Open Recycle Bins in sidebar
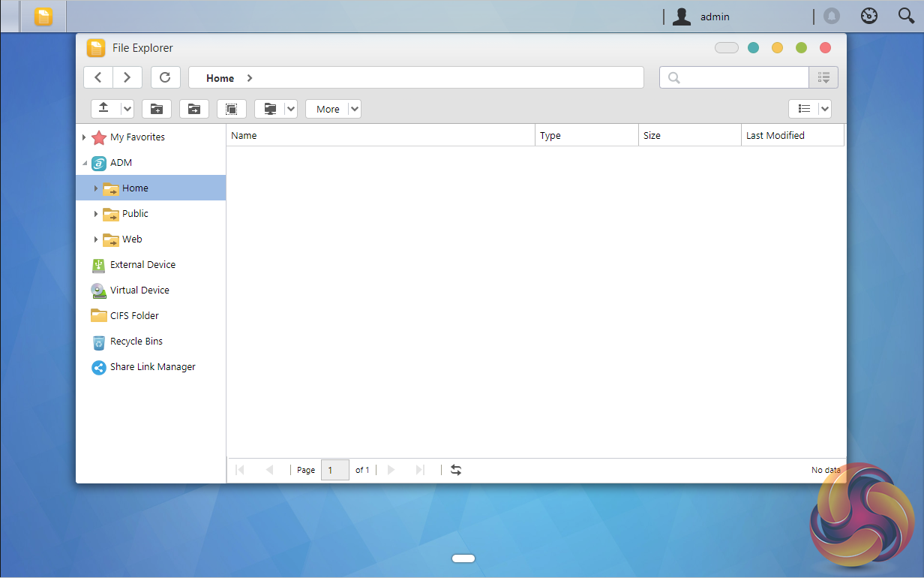Image resolution: width=924 pixels, height=578 pixels. [136, 342]
